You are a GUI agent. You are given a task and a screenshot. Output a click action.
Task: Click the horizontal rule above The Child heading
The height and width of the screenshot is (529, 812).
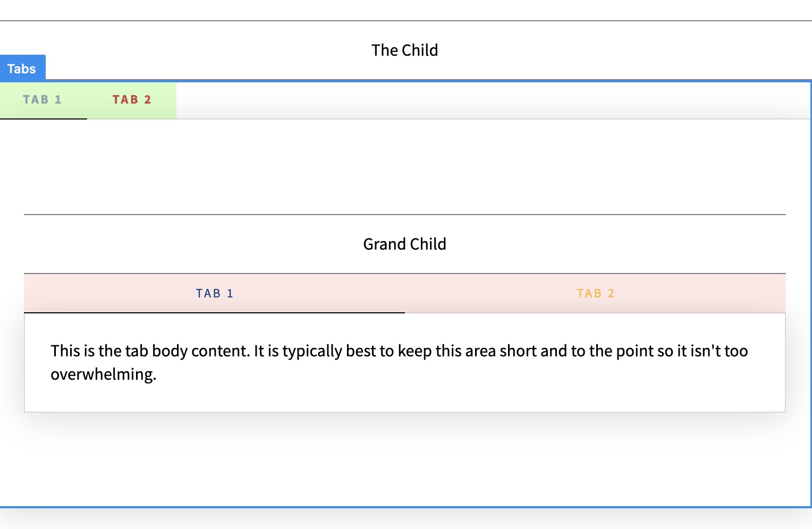click(x=406, y=21)
